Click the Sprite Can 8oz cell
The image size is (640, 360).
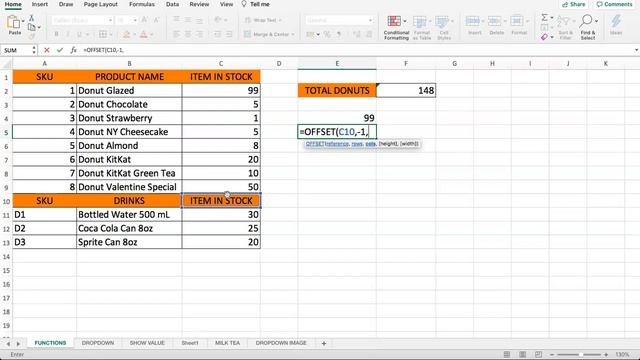point(129,242)
